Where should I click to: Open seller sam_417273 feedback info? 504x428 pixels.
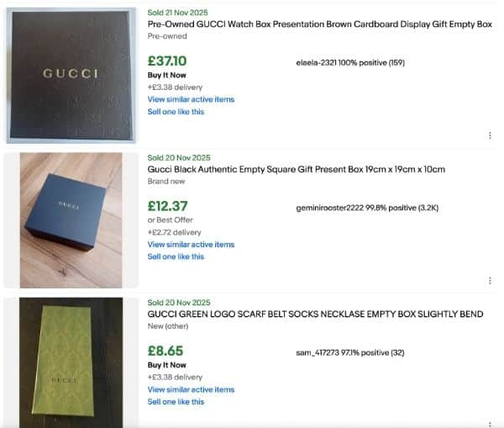350,352
